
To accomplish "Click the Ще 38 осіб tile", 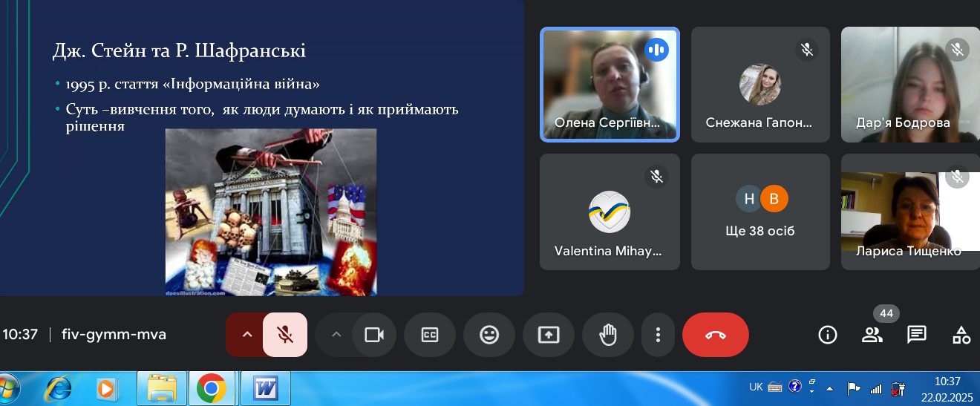I will coord(760,212).
